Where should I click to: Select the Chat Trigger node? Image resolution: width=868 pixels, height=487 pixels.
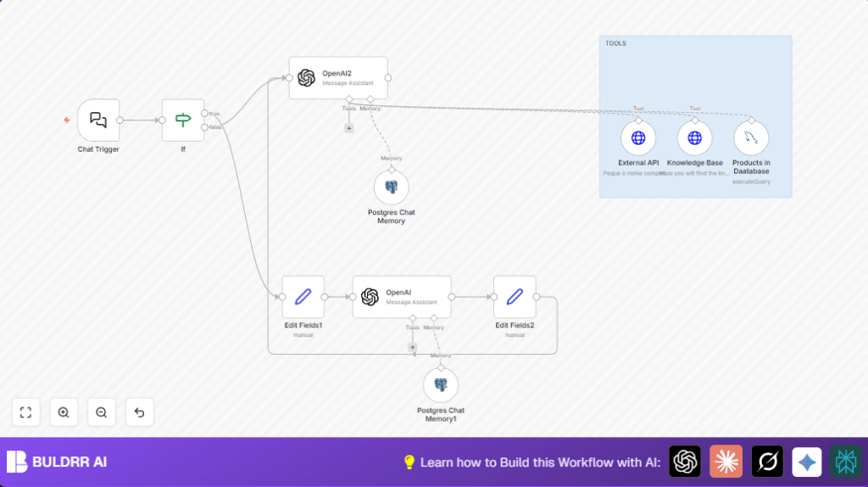coord(98,120)
